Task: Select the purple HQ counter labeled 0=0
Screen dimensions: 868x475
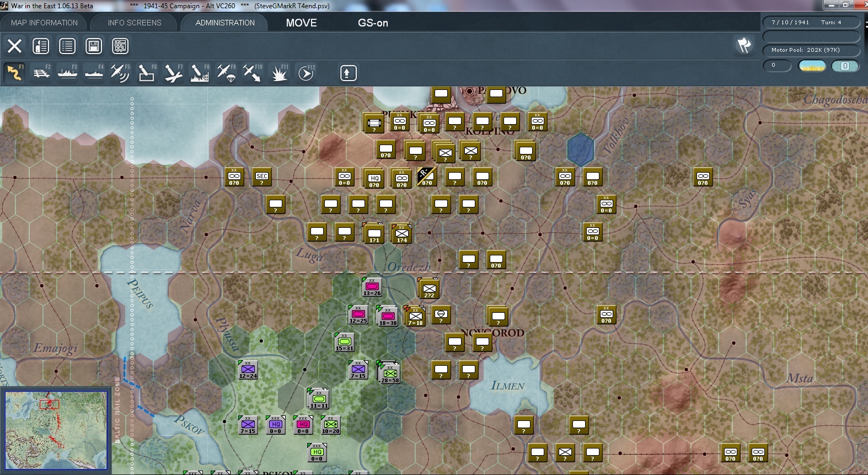Action: [x=275, y=425]
